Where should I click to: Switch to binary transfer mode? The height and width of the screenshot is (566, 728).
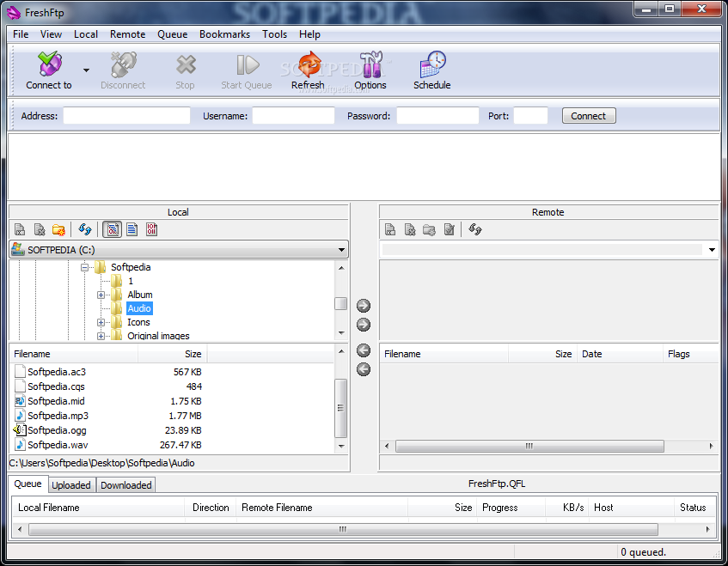pyautogui.click(x=152, y=229)
